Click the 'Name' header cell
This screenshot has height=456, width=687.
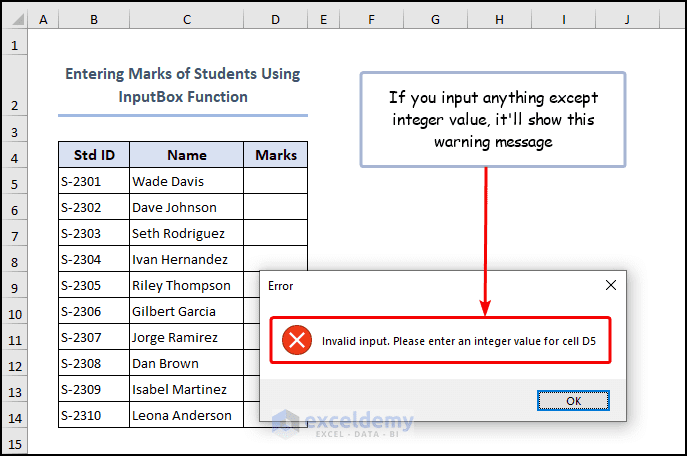[187, 155]
